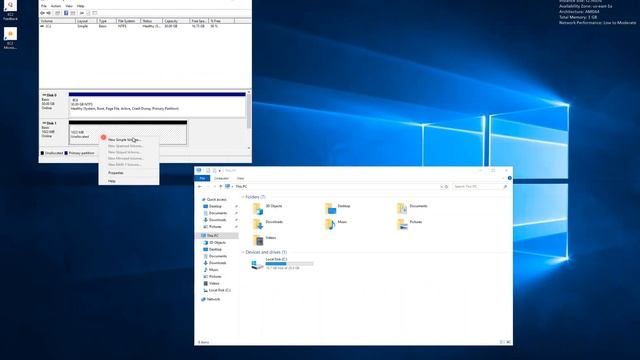This screenshot has height=360, width=640.
Task: Open Help menu in Disk Management menu bar
Action: (80, 6)
